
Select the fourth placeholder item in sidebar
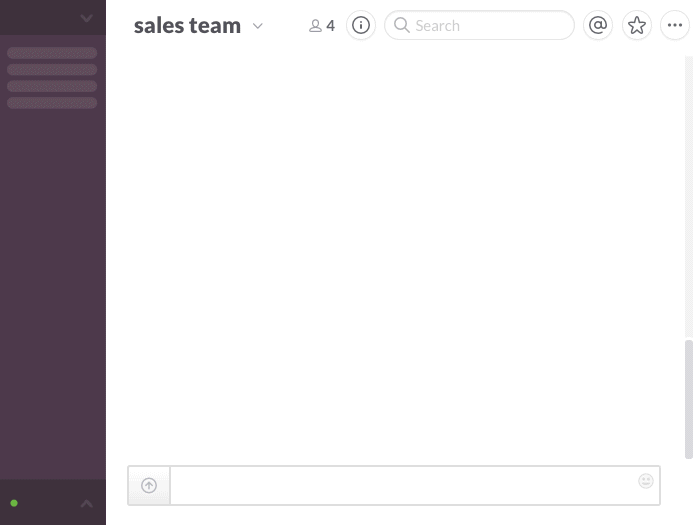52,103
